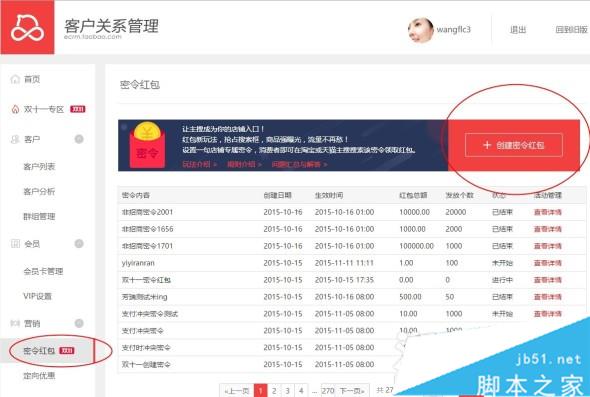This screenshot has height=397, width=590.
Task: Click the home icon beside 首页
Action: point(15,79)
